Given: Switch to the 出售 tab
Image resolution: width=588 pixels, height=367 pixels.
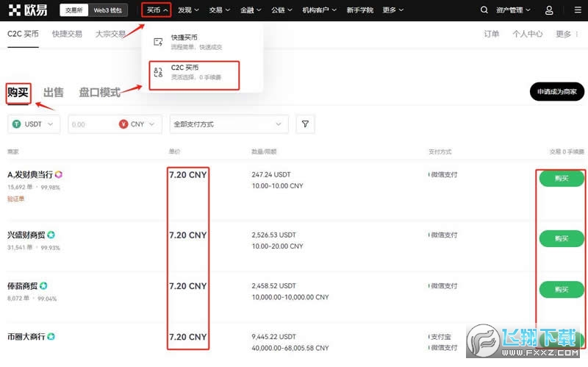Looking at the screenshot, I should (x=54, y=93).
